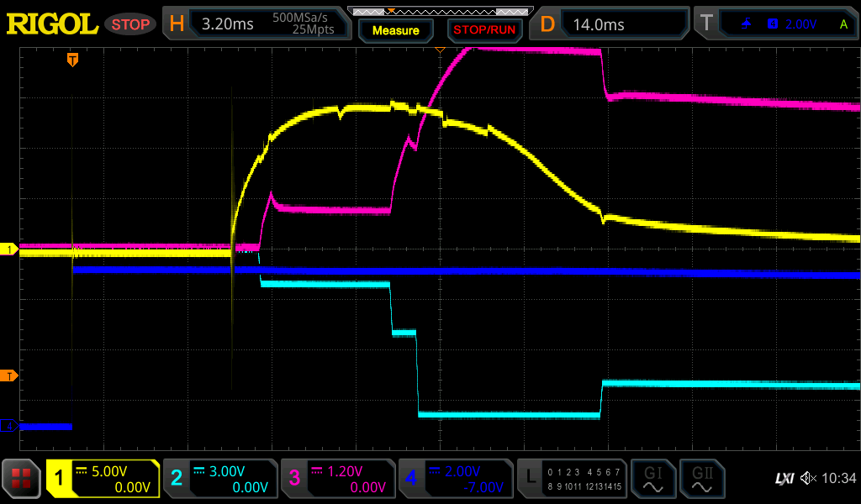Toggle channel 4 at 2.00V

click(455, 479)
